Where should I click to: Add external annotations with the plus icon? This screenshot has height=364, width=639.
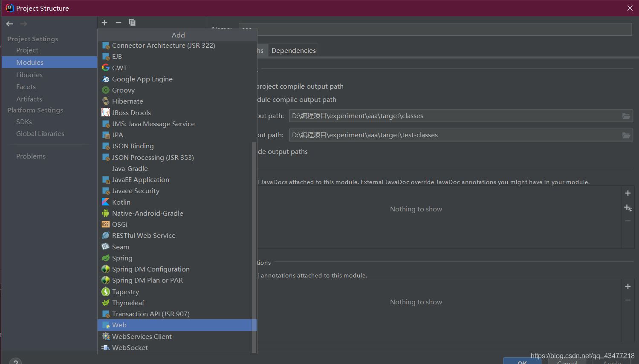point(628,286)
